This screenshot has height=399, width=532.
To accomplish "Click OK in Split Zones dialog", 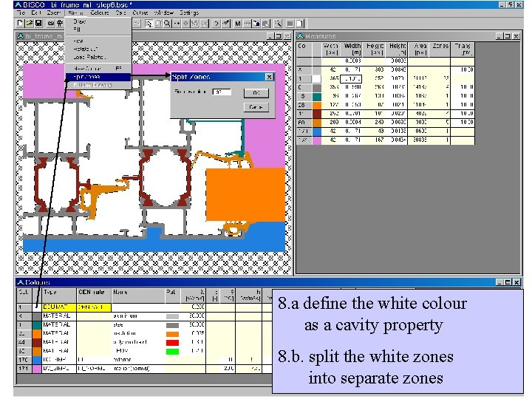I will click(256, 93).
